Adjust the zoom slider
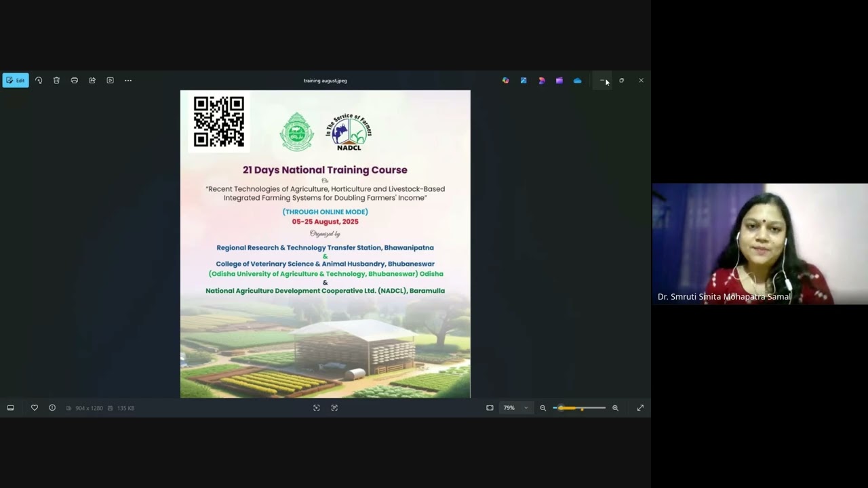Viewport: 868px width, 488px height. pyautogui.click(x=579, y=408)
